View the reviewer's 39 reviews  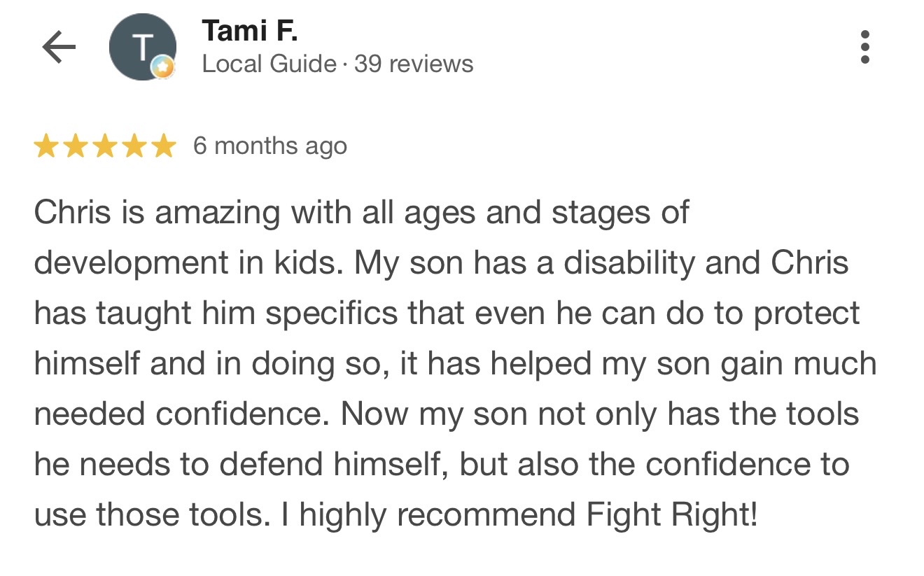pyautogui.click(x=414, y=64)
